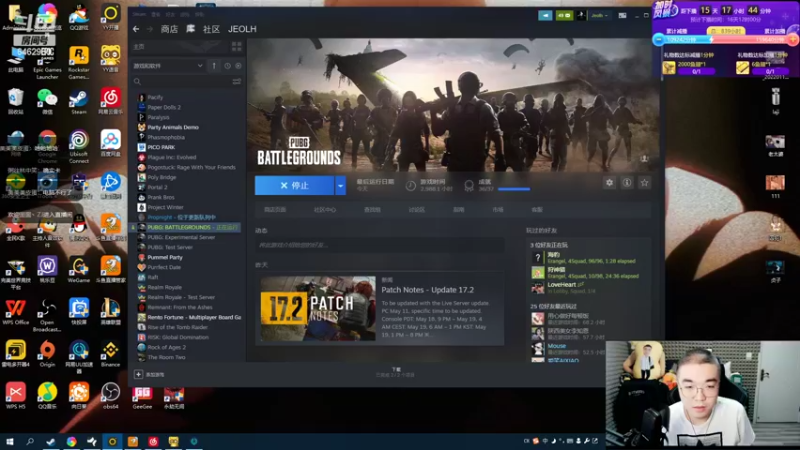Toggle the ready-to-play filter icon

[x=238, y=66]
